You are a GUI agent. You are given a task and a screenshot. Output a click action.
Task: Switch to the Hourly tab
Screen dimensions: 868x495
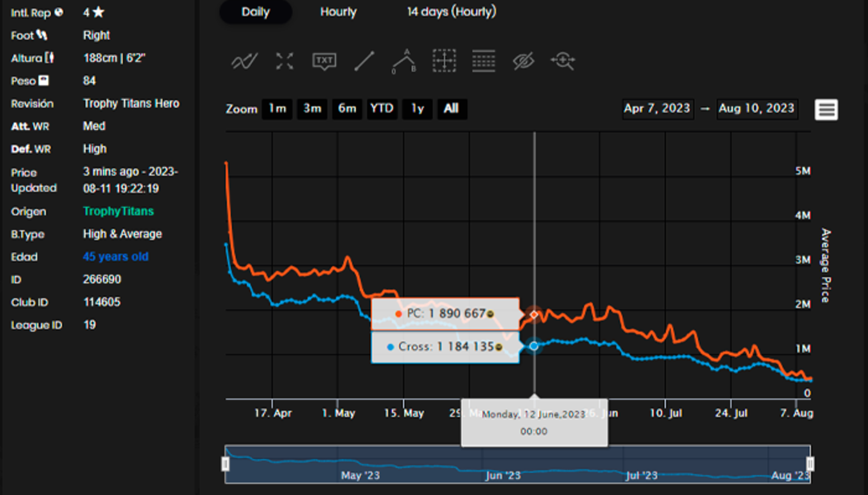338,12
